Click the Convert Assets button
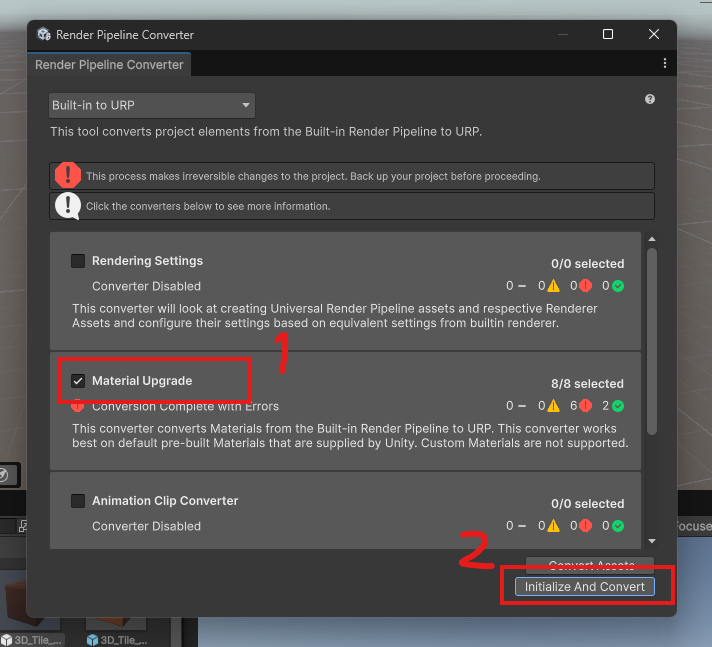The height and width of the screenshot is (647, 712). point(590,565)
